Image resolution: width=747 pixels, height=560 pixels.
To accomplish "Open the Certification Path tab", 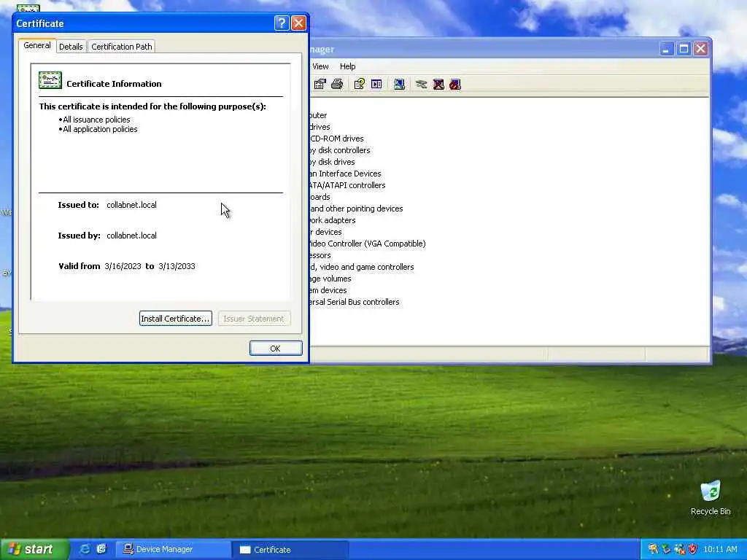I will pos(122,47).
